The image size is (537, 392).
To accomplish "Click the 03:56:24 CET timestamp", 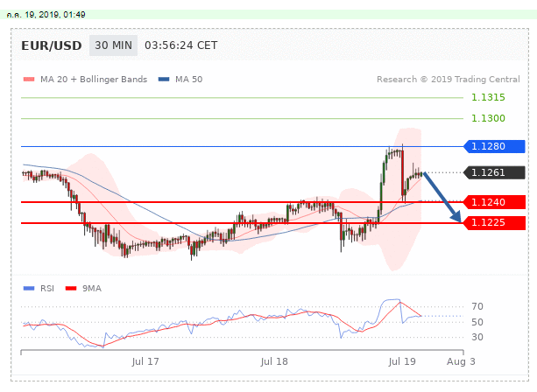I will [180, 45].
